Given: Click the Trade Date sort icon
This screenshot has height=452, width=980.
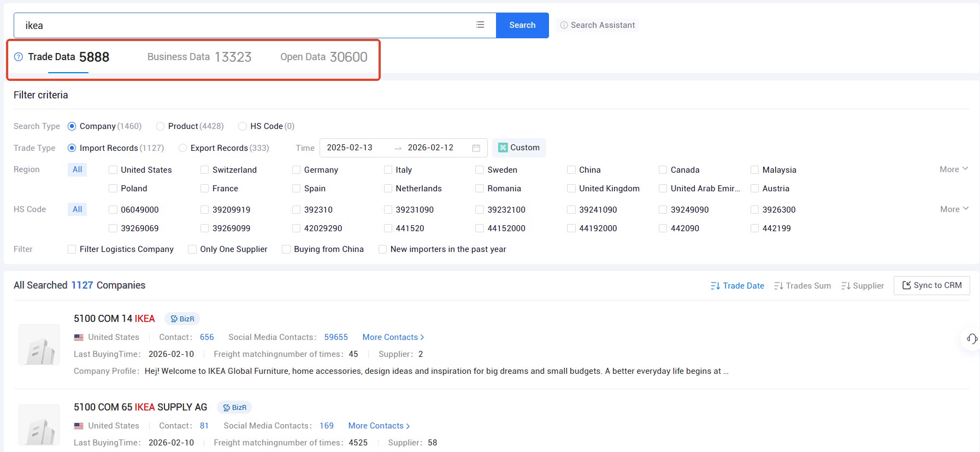Looking at the screenshot, I should (x=715, y=286).
